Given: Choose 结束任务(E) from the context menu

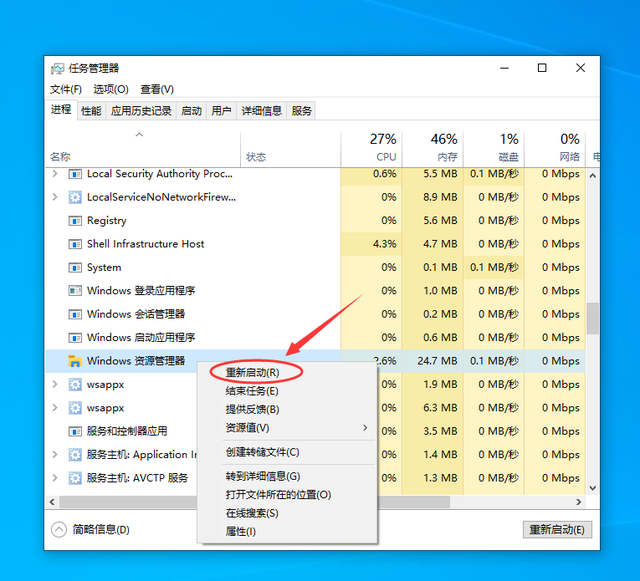Looking at the screenshot, I should click(x=252, y=391).
